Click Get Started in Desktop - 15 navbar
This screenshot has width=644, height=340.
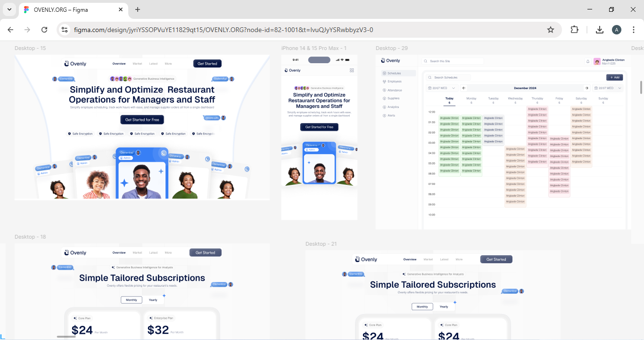207,64
